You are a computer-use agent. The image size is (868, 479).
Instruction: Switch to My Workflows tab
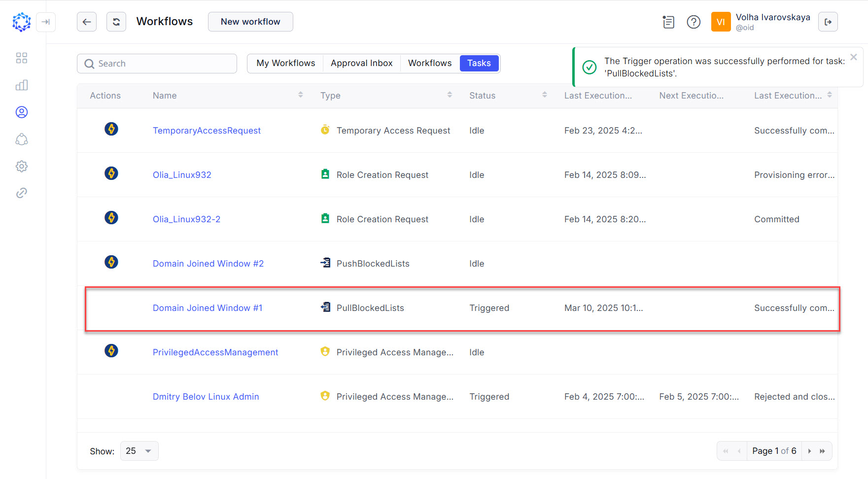285,63
